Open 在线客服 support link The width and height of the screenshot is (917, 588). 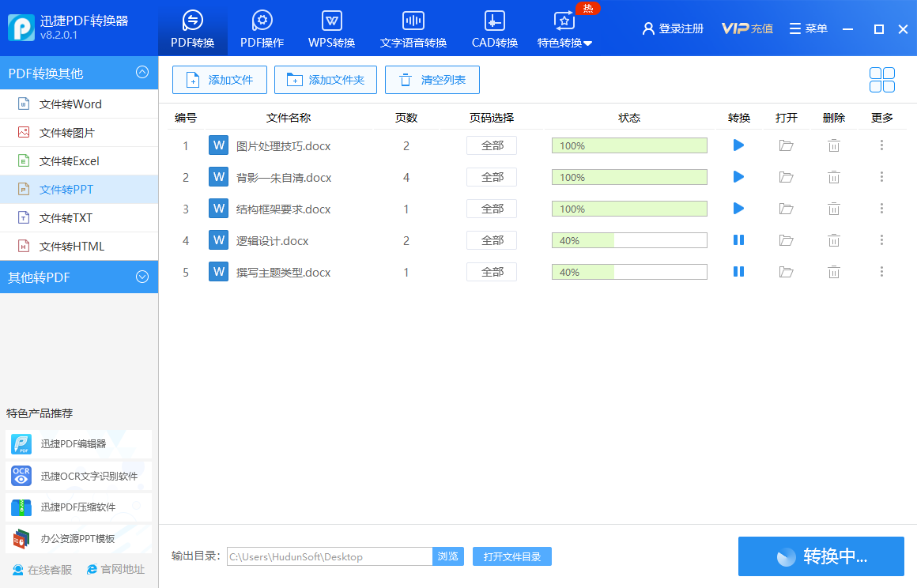[42, 569]
